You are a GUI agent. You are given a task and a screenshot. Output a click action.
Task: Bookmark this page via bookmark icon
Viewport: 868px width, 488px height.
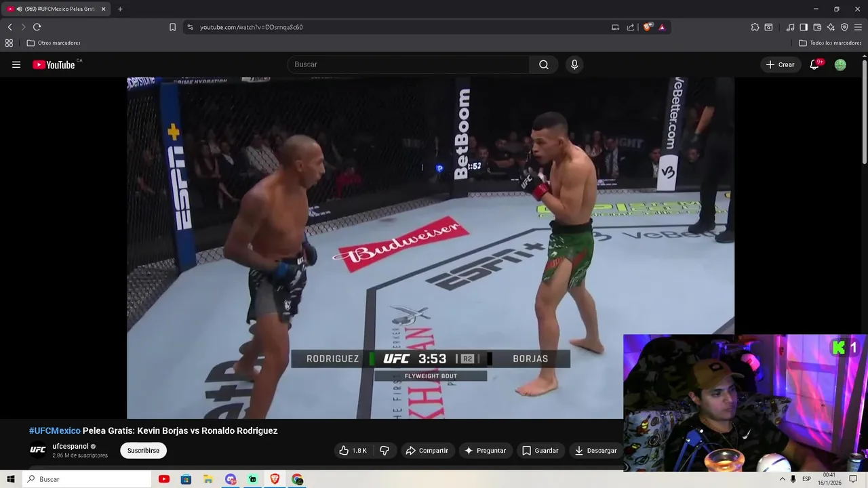(x=172, y=27)
